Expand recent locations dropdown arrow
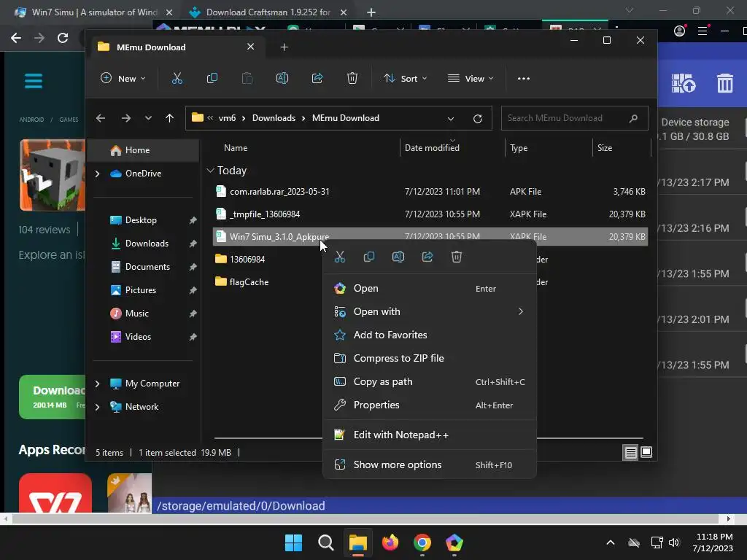The height and width of the screenshot is (560, 747). (148, 118)
